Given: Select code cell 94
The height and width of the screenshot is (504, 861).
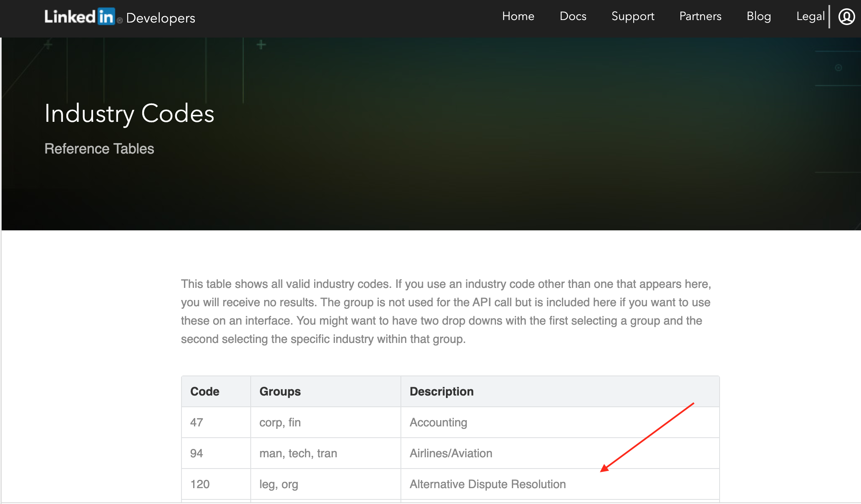Looking at the screenshot, I should [x=216, y=453].
